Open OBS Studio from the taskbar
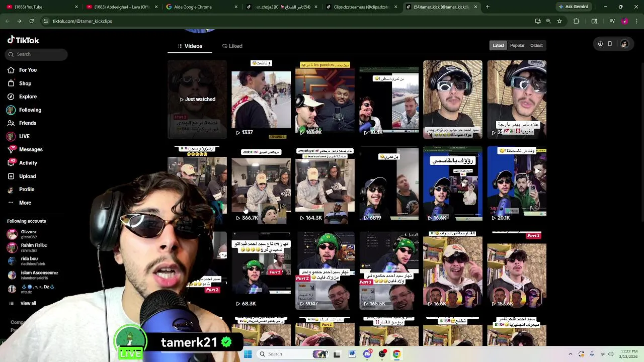644x362 pixels. point(382,354)
